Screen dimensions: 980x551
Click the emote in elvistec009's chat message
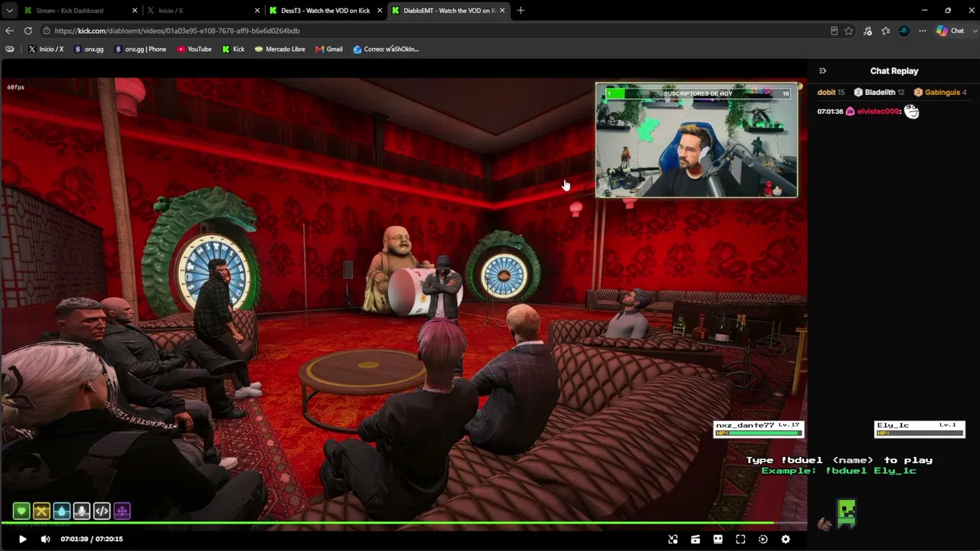pos(911,112)
